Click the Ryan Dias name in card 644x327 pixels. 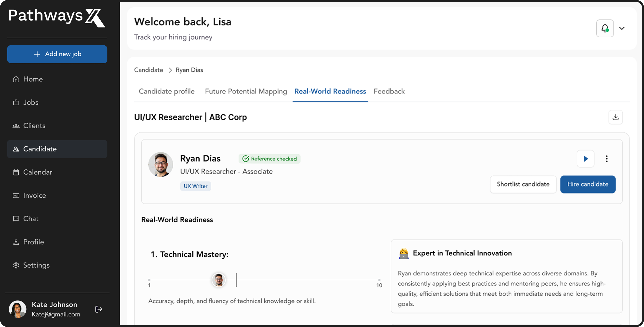200,159
